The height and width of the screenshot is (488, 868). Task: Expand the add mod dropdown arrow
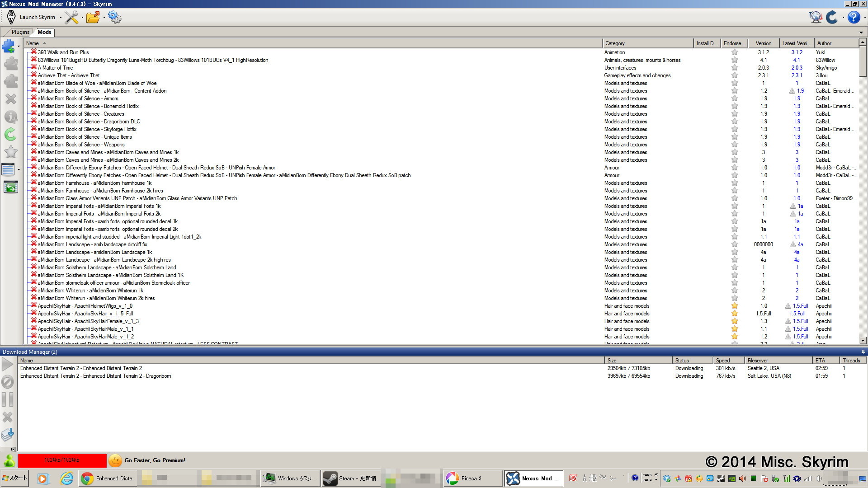[19, 46]
